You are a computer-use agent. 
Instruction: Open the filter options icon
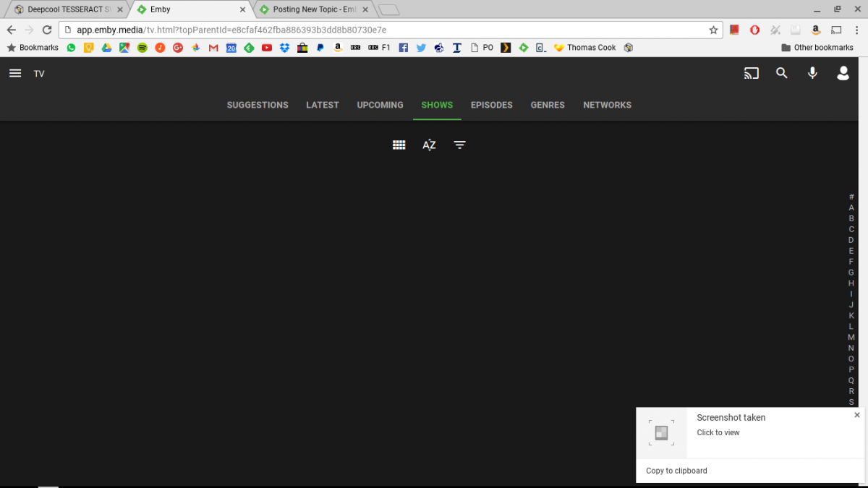[459, 145]
